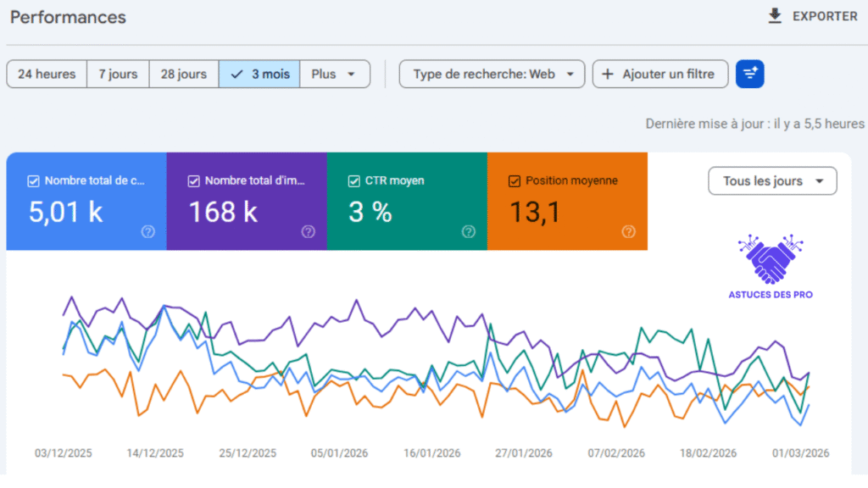The height and width of the screenshot is (488, 868).
Task: Open the AI filter suggestions icon
Action: pyautogui.click(x=749, y=74)
